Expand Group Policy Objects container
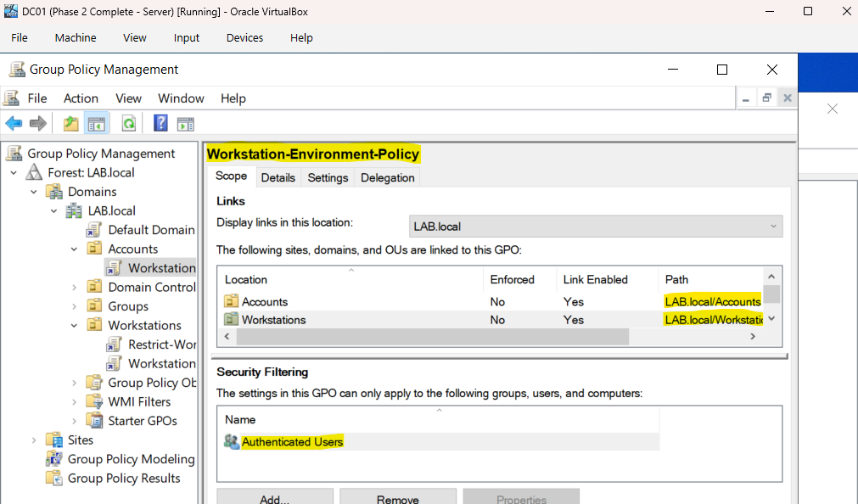858x504 pixels. click(74, 383)
